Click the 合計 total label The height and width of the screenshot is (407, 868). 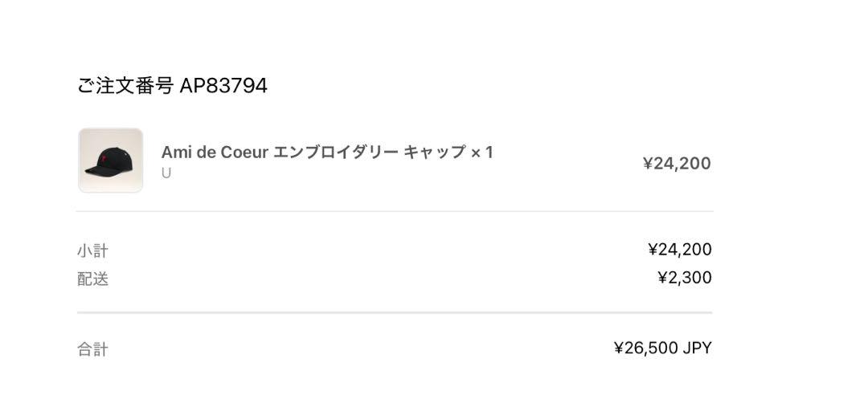click(92, 349)
